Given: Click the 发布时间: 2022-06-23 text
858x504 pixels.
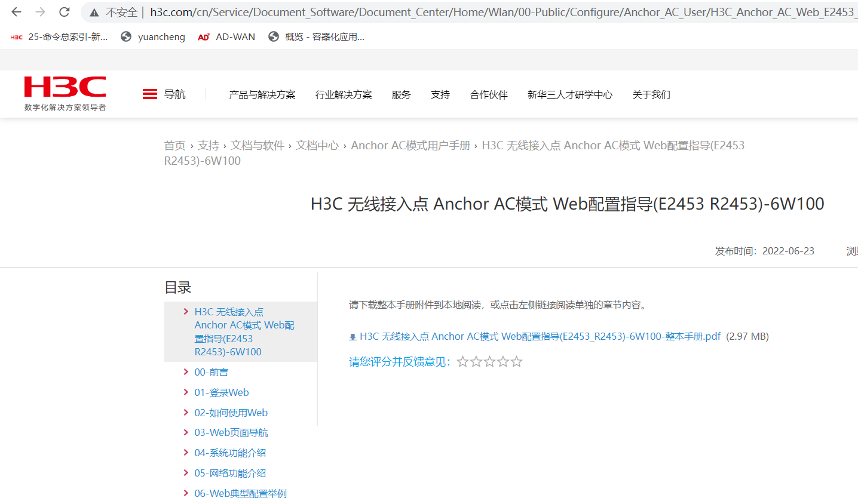Looking at the screenshot, I should [765, 251].
